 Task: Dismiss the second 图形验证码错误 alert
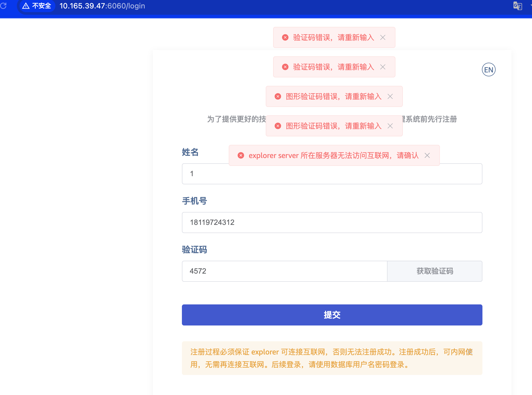pyautogui.click(x=390, y=126)
